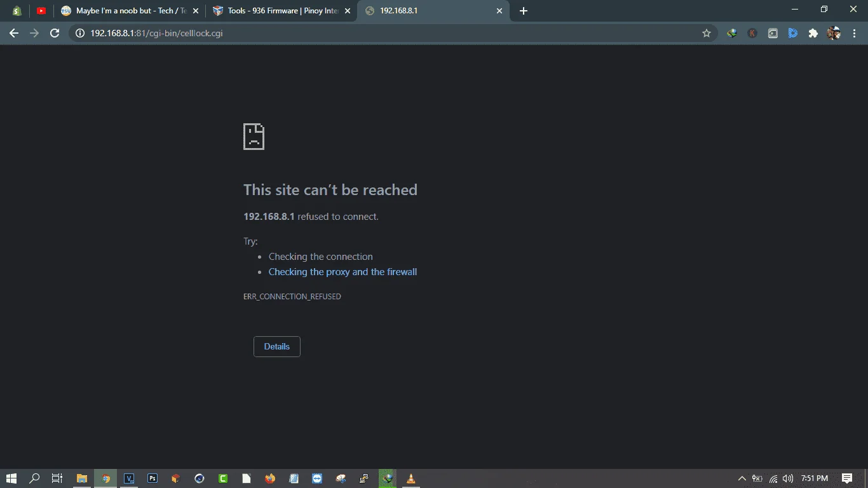Click the 'Checking the connection' suggestion text
This screenshot has height=488, width=868.
tap(320, 257)
